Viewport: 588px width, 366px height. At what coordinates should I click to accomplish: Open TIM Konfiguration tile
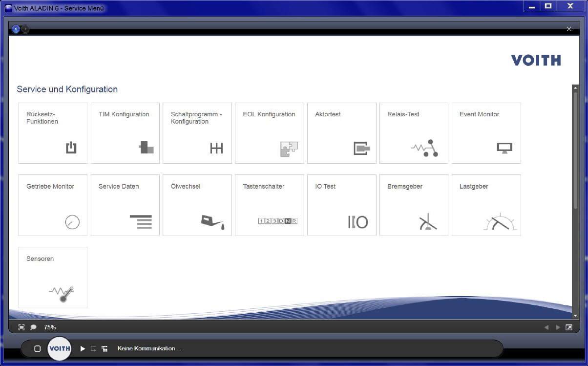point(125,133)
